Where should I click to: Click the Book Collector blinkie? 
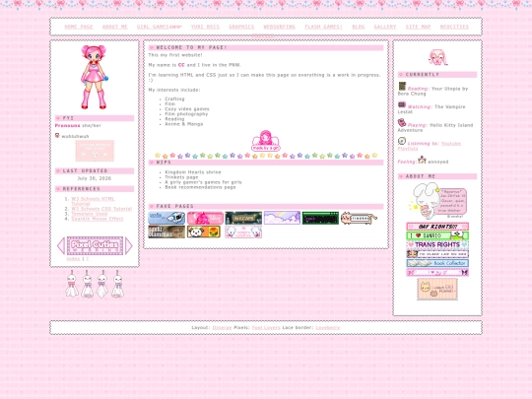tap(437, 263)
